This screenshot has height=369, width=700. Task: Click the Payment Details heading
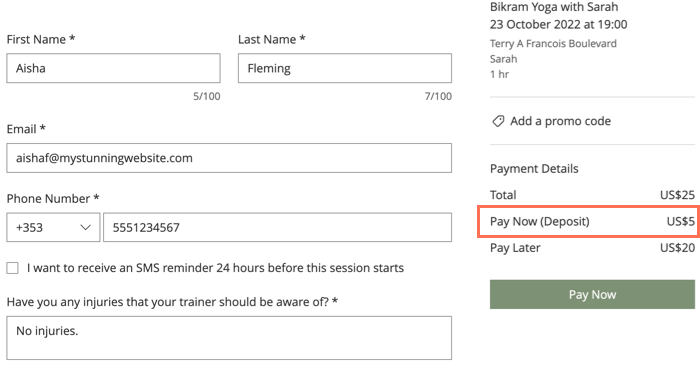(x=534, y=169)
